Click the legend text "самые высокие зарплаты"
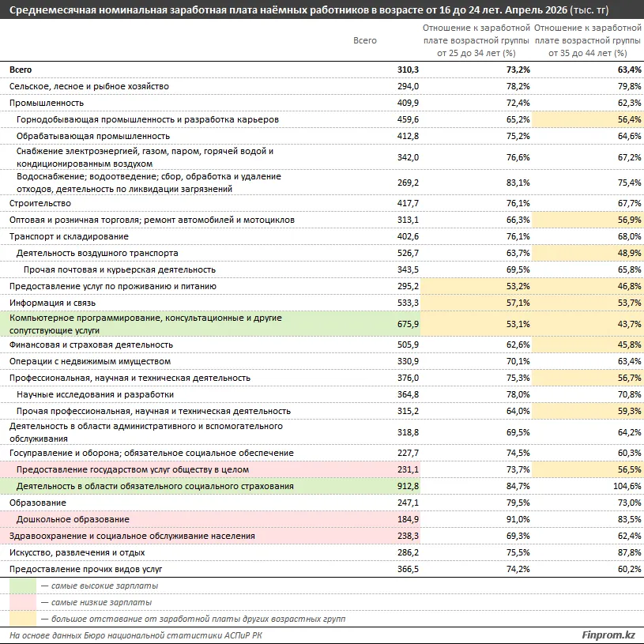 104,586
